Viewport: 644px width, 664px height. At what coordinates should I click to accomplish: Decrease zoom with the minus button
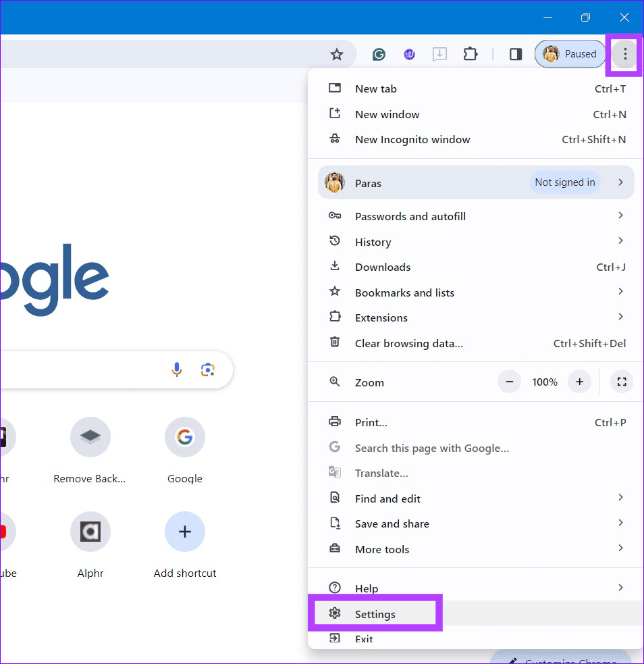[510, 382]
